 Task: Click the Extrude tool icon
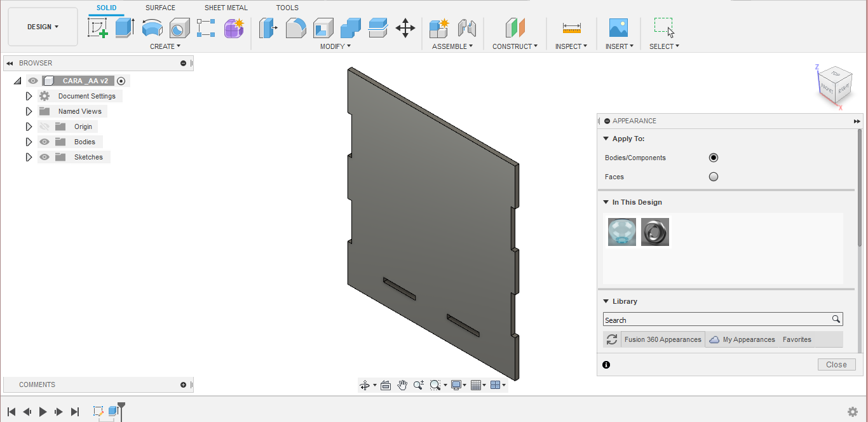(x=125, y=28)
